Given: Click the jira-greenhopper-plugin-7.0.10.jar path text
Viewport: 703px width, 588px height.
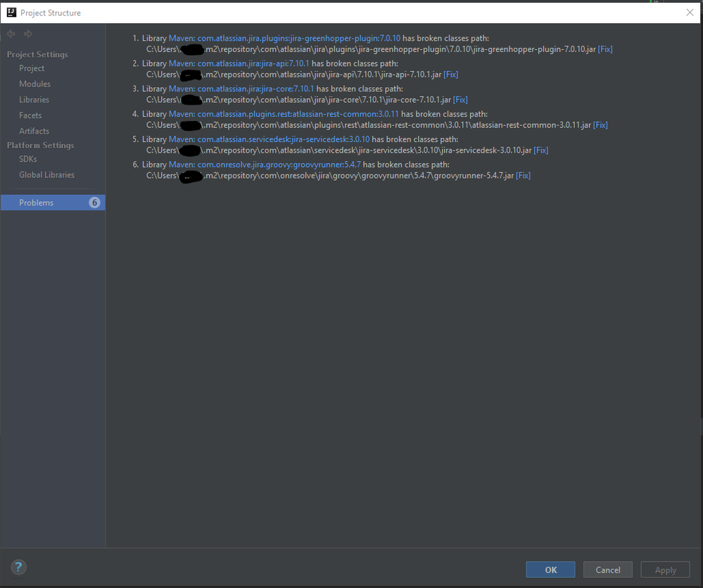Looking at the screenshot, I should click(x=371, y=49).
